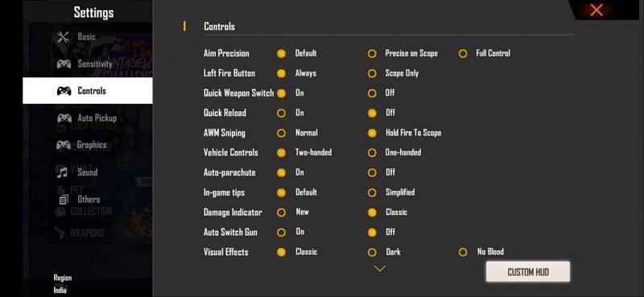Click the gamepad icon beside Sensitivity
The height and width of the screenshot is (297, 644).
pyautogui.click(x=64, y=64)
